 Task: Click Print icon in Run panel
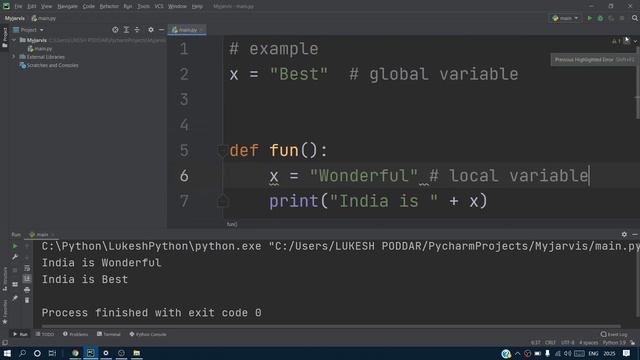click(x=27, y=289)
